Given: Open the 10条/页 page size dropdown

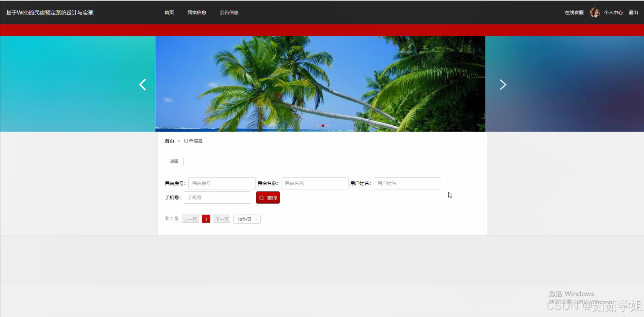Looking at the screenshot, I should (x=246, y=219).
